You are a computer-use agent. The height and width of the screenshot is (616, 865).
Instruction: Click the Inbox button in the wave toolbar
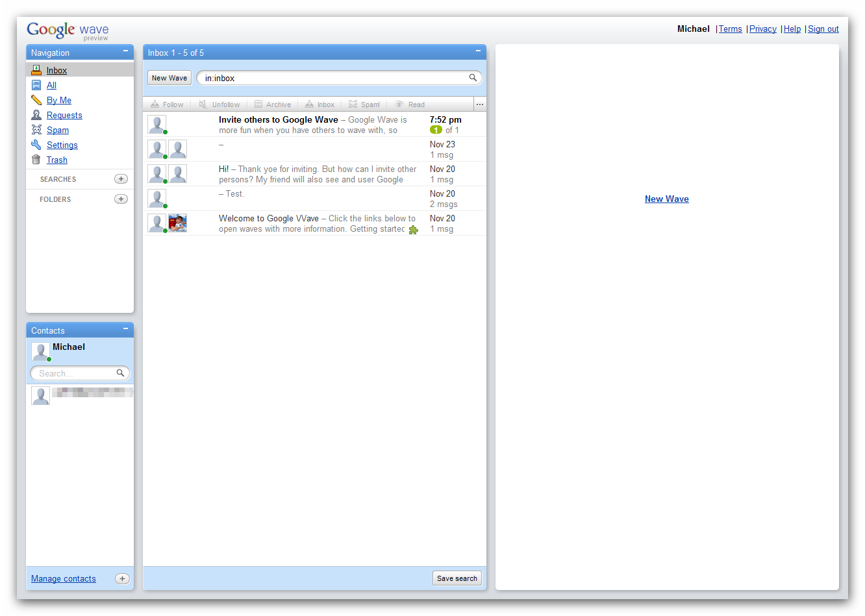coord(320,105)
